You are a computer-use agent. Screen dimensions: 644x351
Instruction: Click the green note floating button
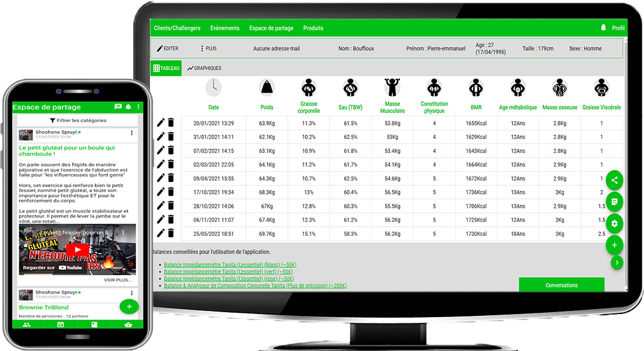614,202
